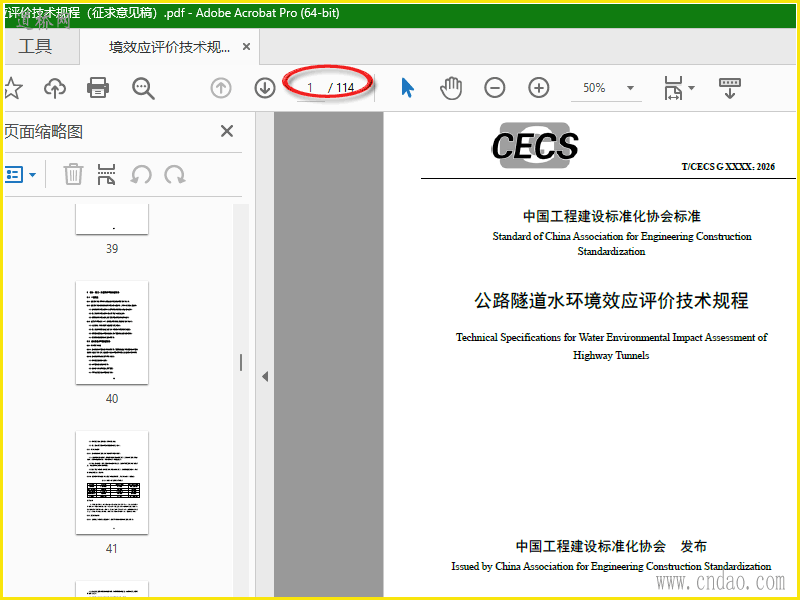The height and width of the screenshot is (600, 800).
Task: Click the page label 40 under thumbnail
Action: [x=112, y=398]
